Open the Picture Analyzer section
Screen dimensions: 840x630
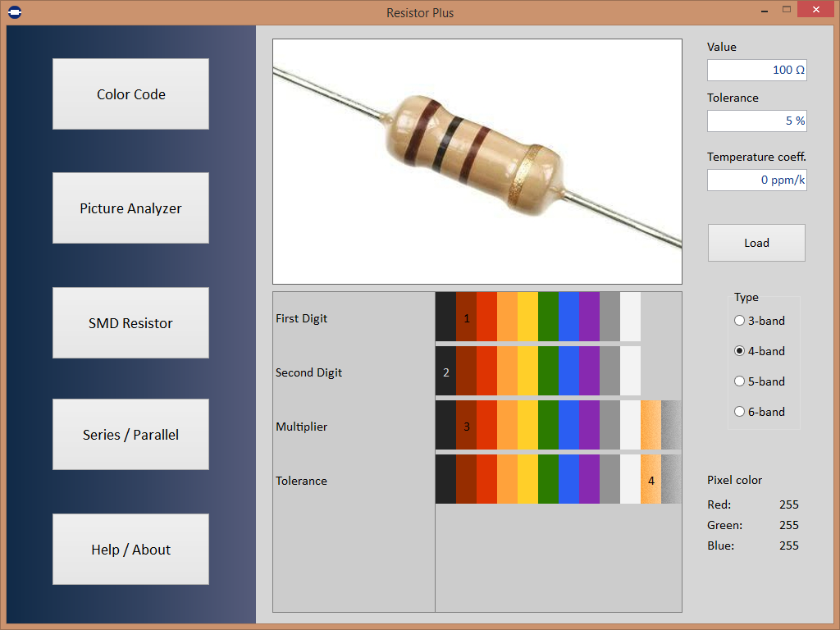(x=130, y=208)
